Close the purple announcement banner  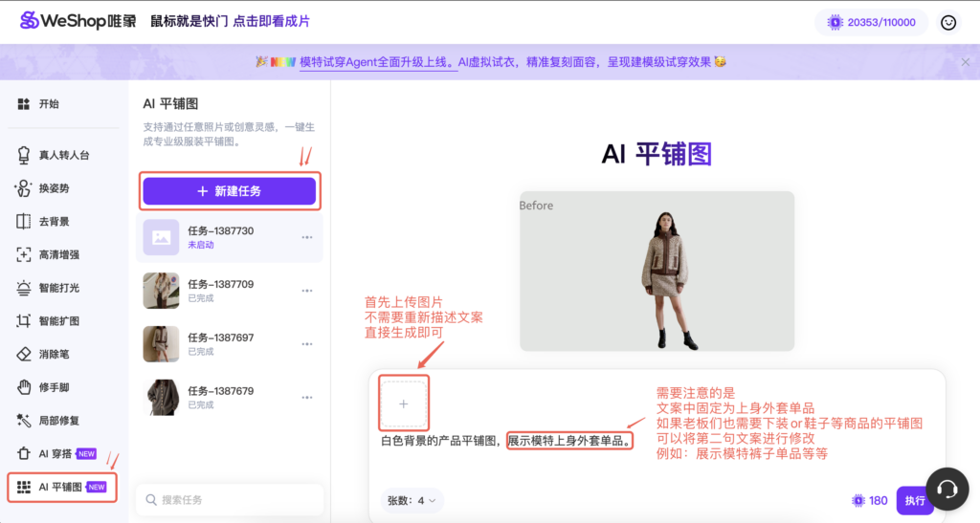pos(965,62)
